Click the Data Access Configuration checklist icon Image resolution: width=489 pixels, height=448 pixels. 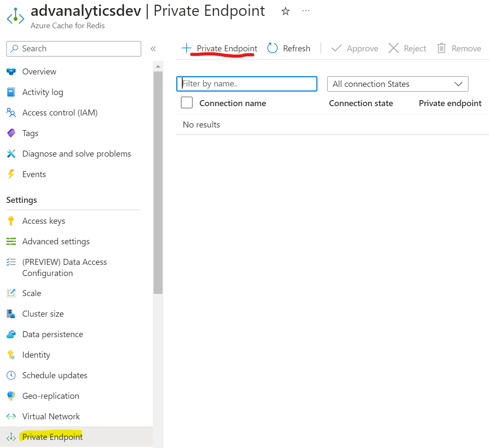click(x=11, y=262)
